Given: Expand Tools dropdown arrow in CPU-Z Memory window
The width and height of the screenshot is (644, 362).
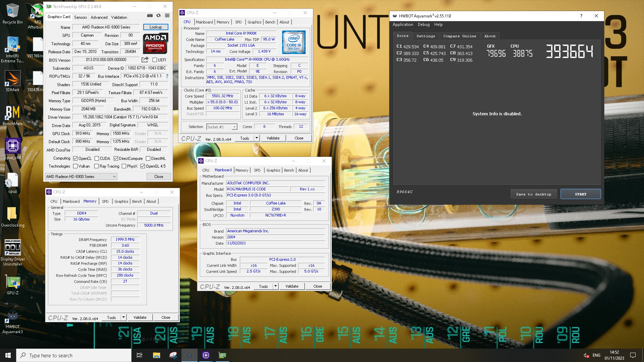Looking at the screenshot, I should 123,317.
